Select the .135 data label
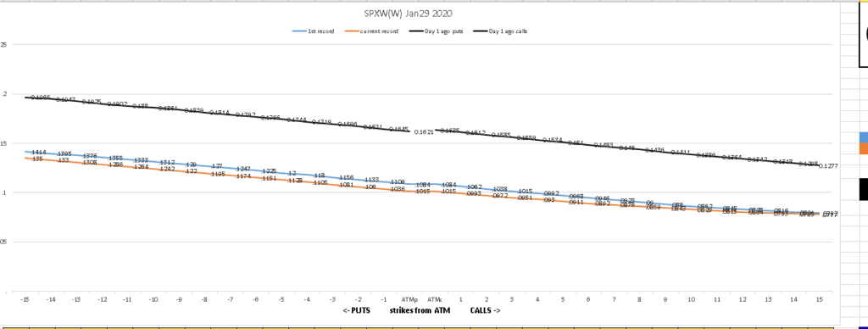The image size is (868, 329). point(37,159)
